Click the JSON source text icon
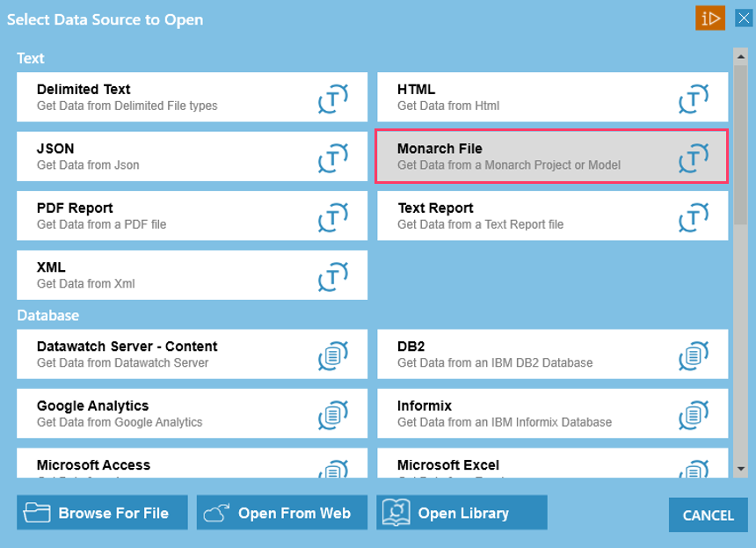This screenshot has width=756, height=548. (x=333, y=157)
